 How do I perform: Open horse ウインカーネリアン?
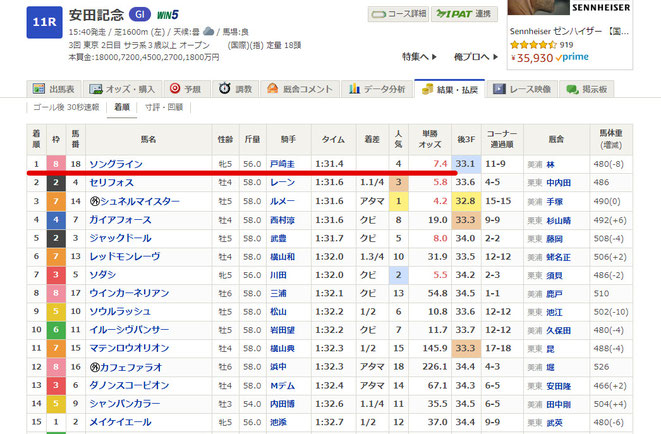coord(129,293)
